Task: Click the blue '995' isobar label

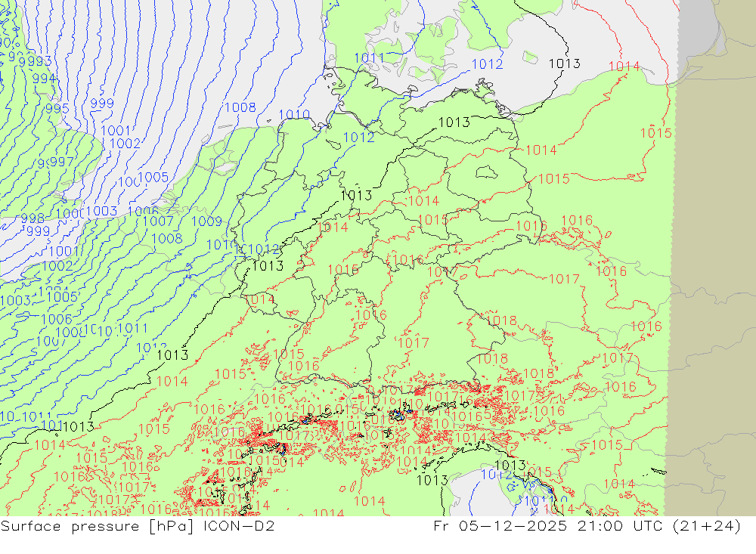Action: pos(57,108)
